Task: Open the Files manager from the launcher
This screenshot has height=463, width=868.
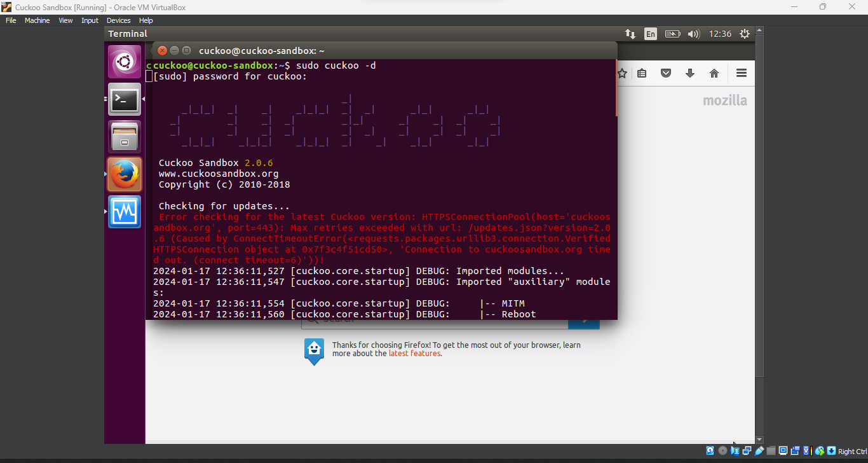Action: click(x=125, y=137)
